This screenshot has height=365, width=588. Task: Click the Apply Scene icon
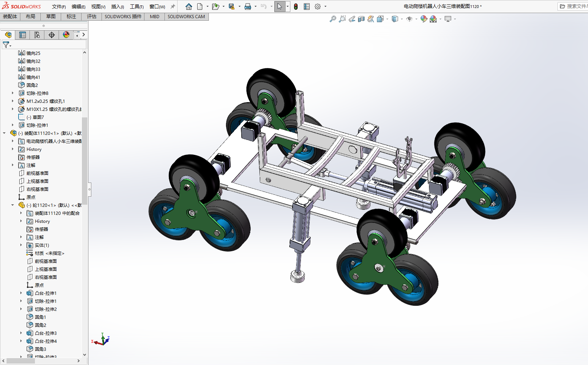pos(433,19)
